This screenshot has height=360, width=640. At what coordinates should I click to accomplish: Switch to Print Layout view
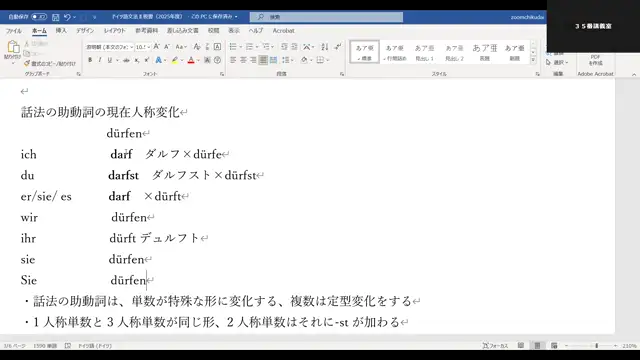tap(538, 346)
